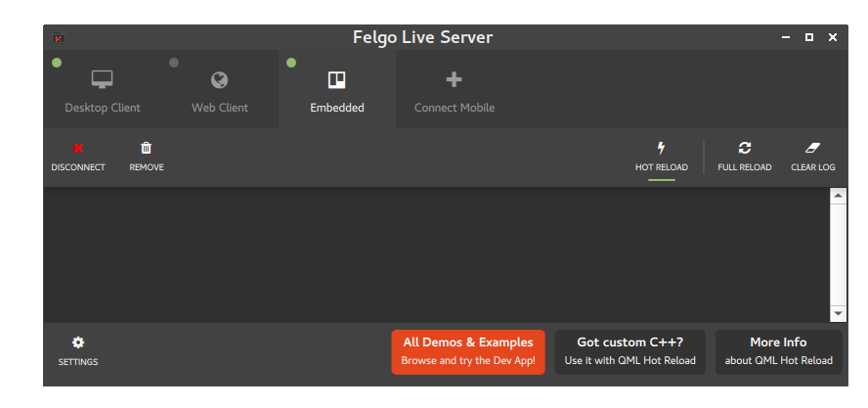868x408 pixels.
Task: Click the DISCONNECT label
Action: tap(78, 167)
